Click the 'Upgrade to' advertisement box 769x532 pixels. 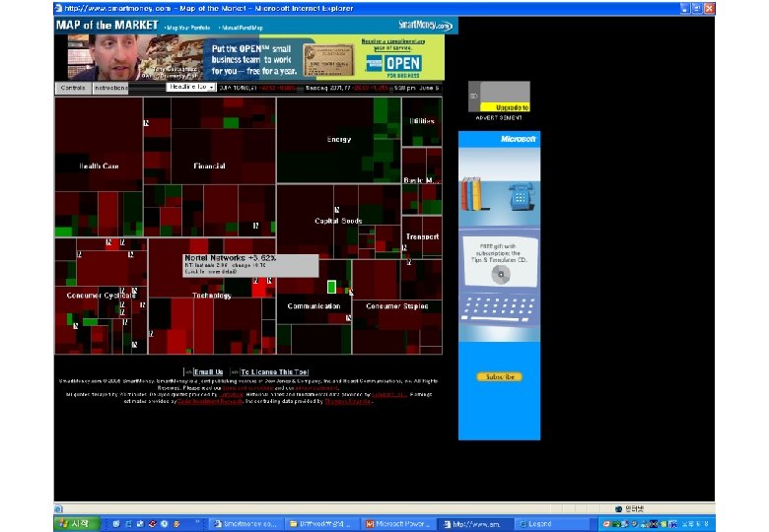click(499, 97)
